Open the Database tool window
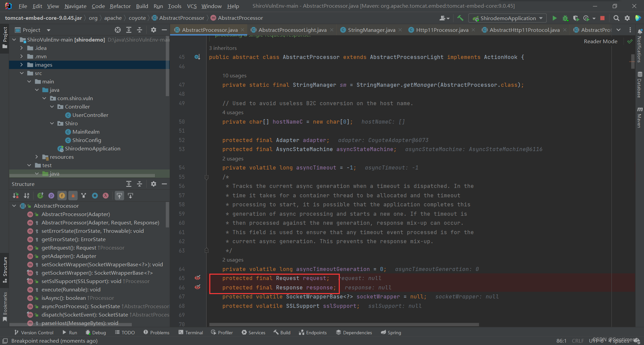The image size is (644, 345). (x=640, y=84)
